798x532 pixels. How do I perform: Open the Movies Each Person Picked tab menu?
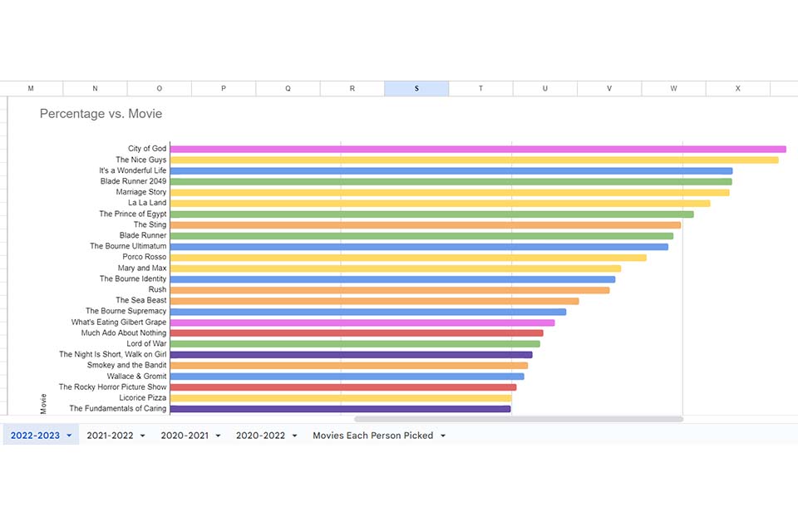tap(445, 435)
